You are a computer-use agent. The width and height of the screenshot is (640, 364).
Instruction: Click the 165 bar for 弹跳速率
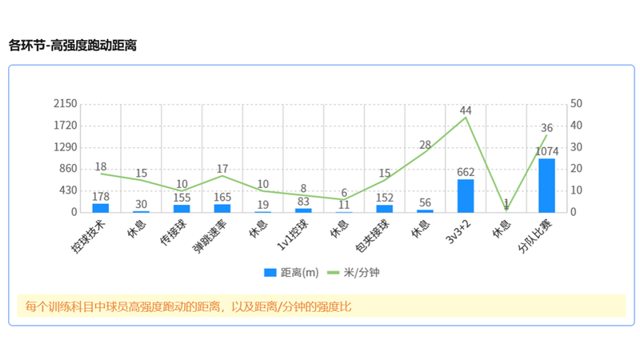tap(222, 208)
